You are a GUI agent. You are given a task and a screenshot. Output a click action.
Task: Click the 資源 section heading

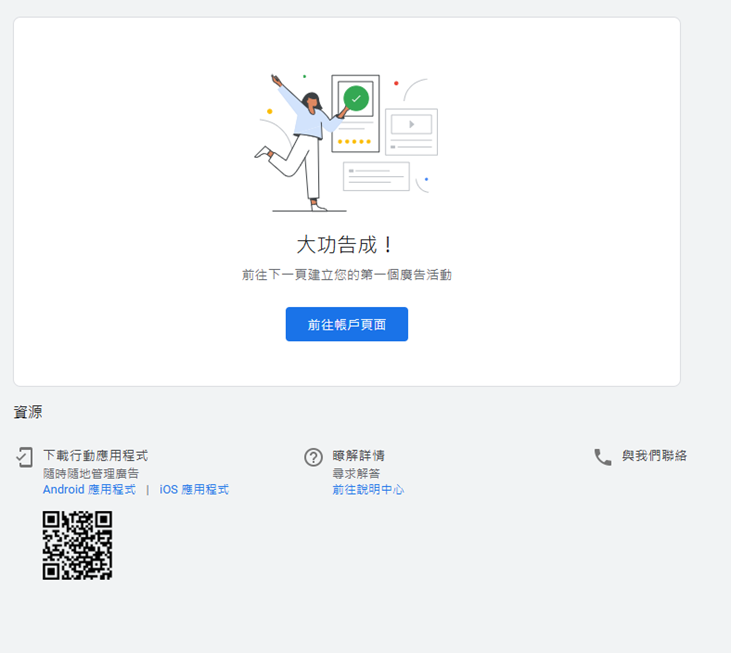pyautogui.click(x=28, y=412)
